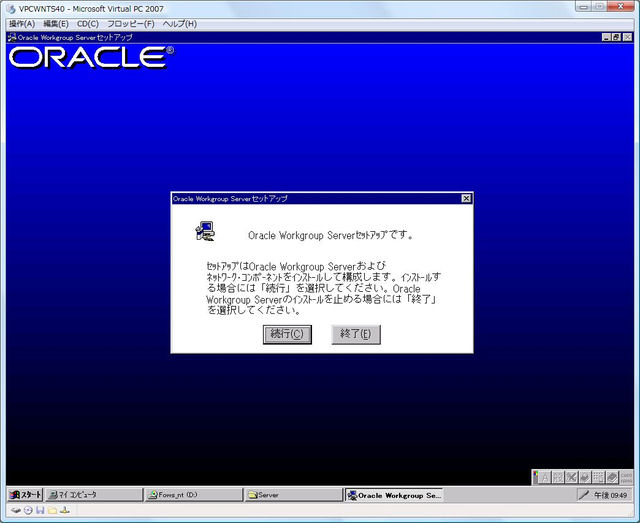Click the IME toolbar fourth icon from left
Image resolution: width=640 pixels, height=523 pixels.
point(584,477)
